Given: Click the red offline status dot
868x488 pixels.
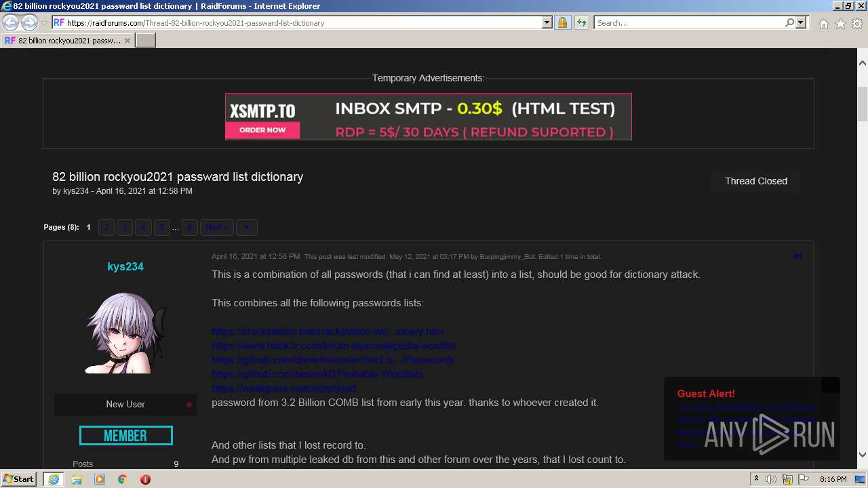Looking at the screenshot, I should tap(189, 405).
